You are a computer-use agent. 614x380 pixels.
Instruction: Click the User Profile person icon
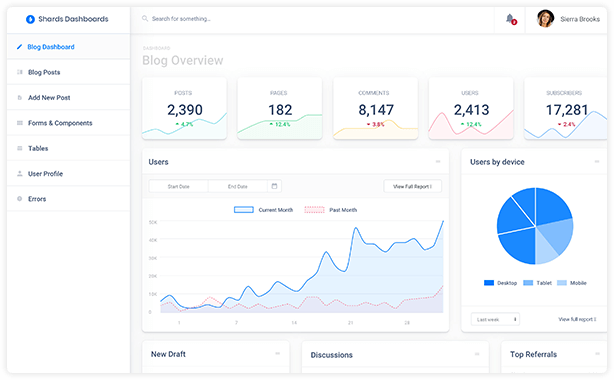tap(20, 174)
